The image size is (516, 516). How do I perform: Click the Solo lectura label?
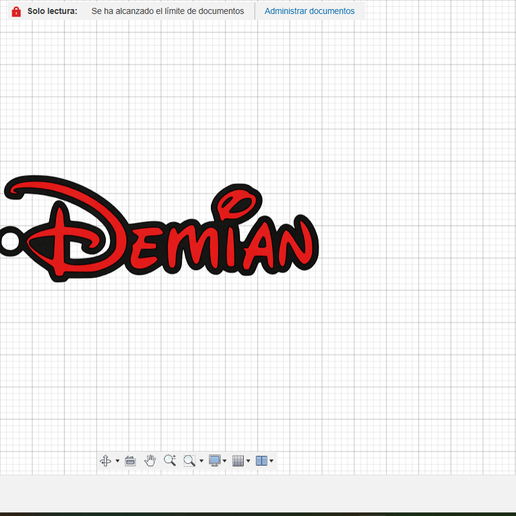point(52,11)
